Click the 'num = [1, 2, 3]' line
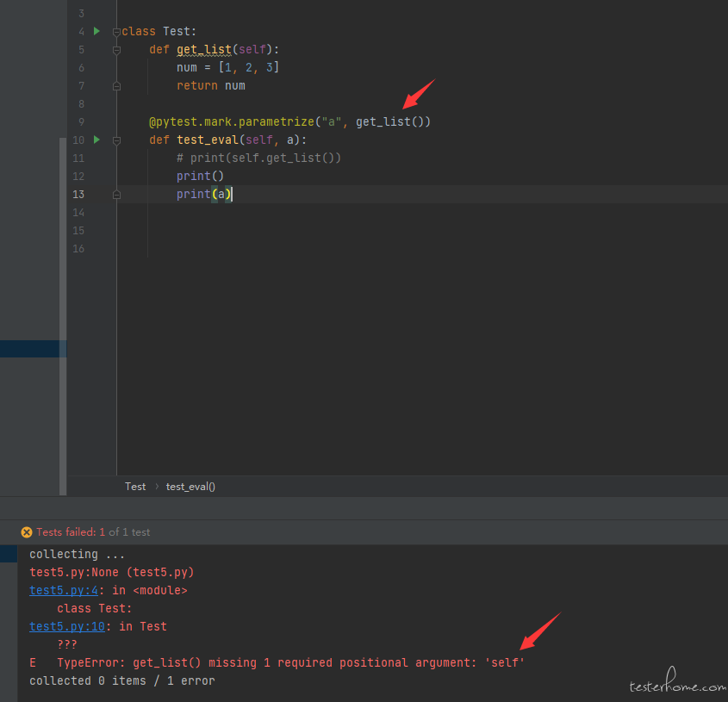The height and width of the screenshot is (702, 728). tap(227, 67)
